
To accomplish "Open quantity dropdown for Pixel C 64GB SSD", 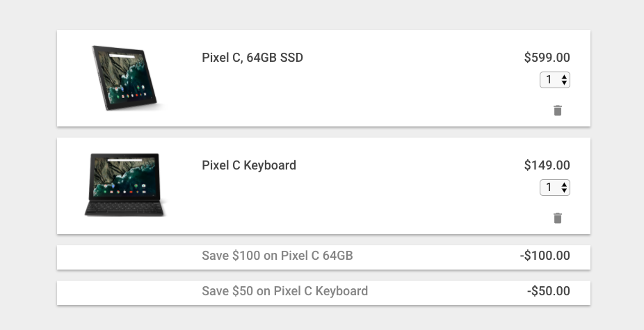I will 555,80.
